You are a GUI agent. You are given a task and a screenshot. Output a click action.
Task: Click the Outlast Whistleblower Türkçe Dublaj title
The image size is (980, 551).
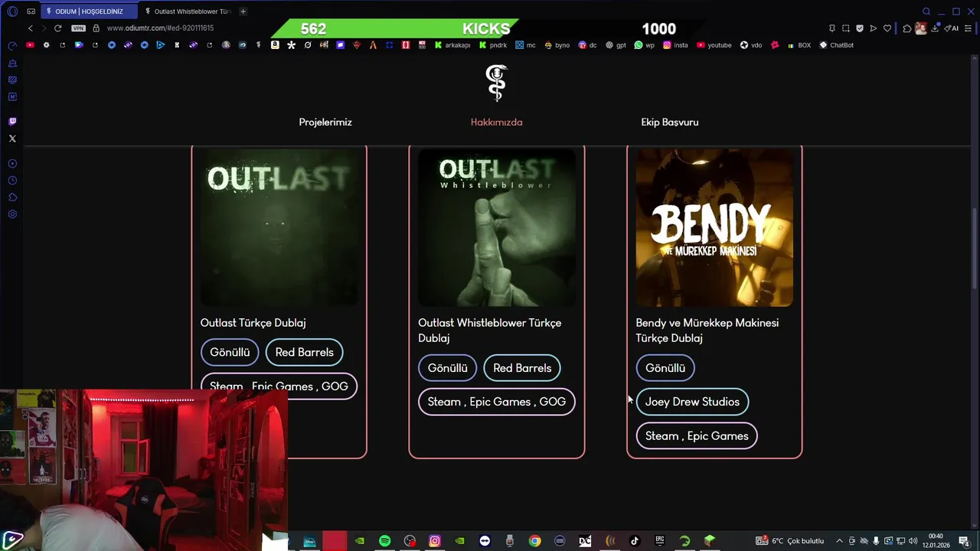(x=490, y=331)
